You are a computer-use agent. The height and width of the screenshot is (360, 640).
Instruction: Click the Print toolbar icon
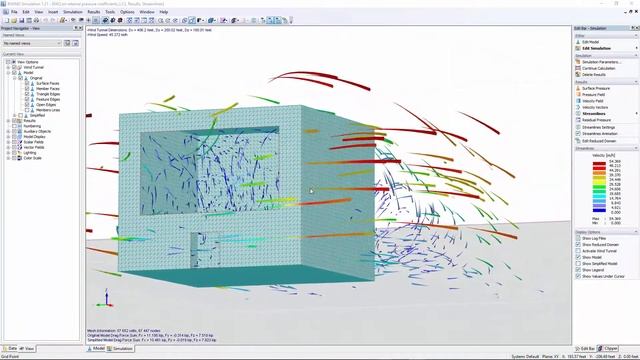[36, 20]
